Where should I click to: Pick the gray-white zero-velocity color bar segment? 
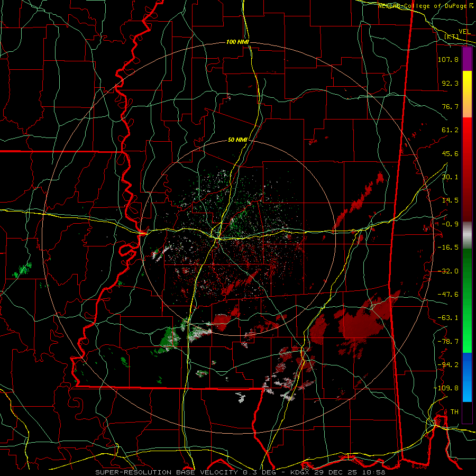click(467, 235)
